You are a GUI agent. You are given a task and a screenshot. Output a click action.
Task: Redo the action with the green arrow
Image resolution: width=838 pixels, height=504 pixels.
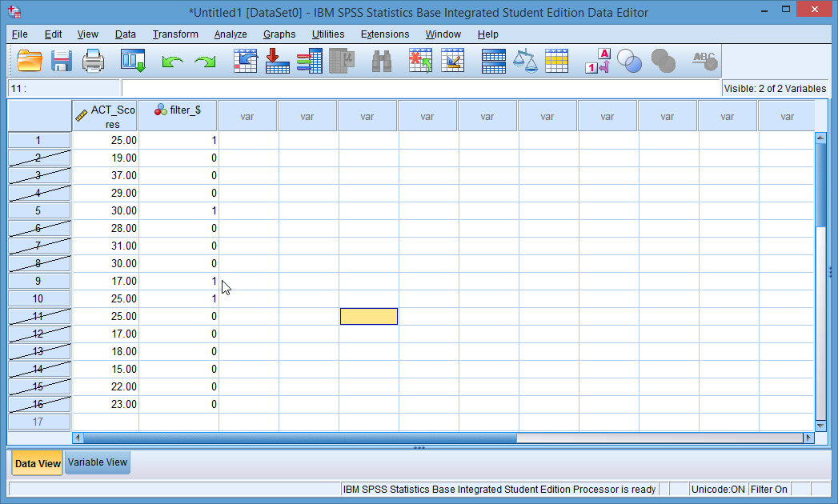[x=205, y=62]
